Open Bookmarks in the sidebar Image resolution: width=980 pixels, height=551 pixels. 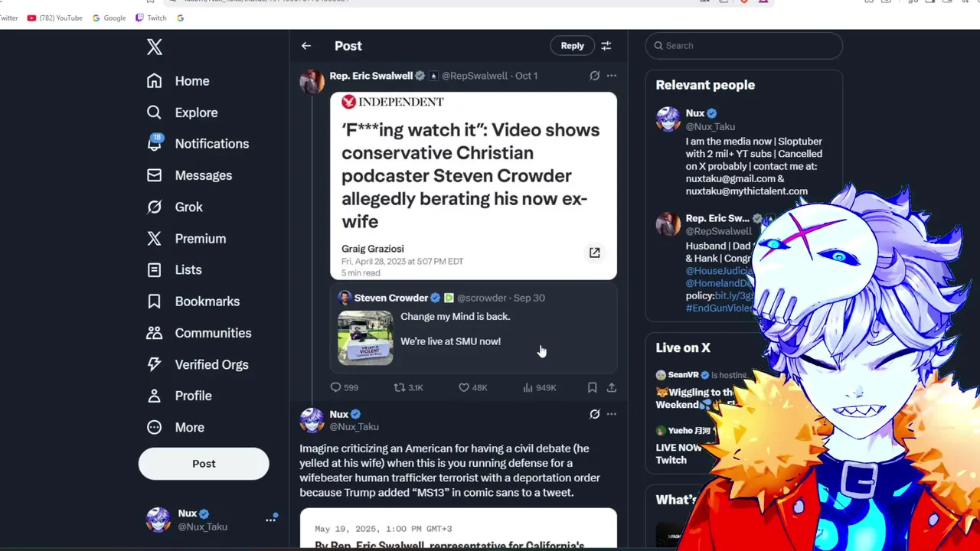(193, 302)
